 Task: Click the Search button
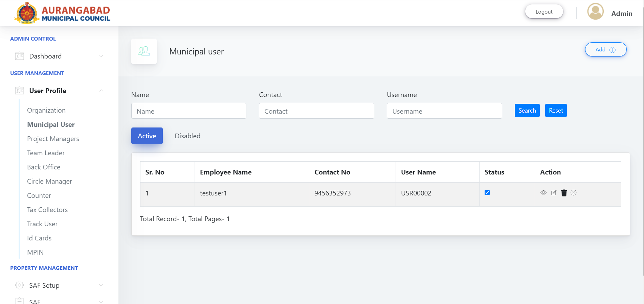(527, 111)
